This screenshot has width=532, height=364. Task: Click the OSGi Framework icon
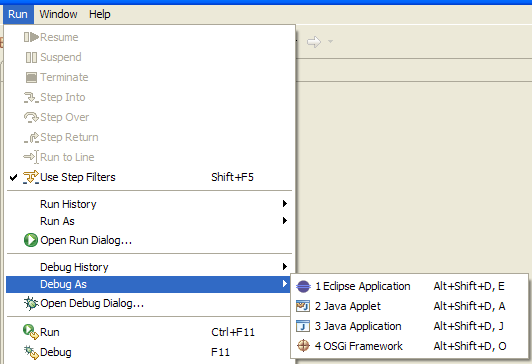(x=303, y=346)
